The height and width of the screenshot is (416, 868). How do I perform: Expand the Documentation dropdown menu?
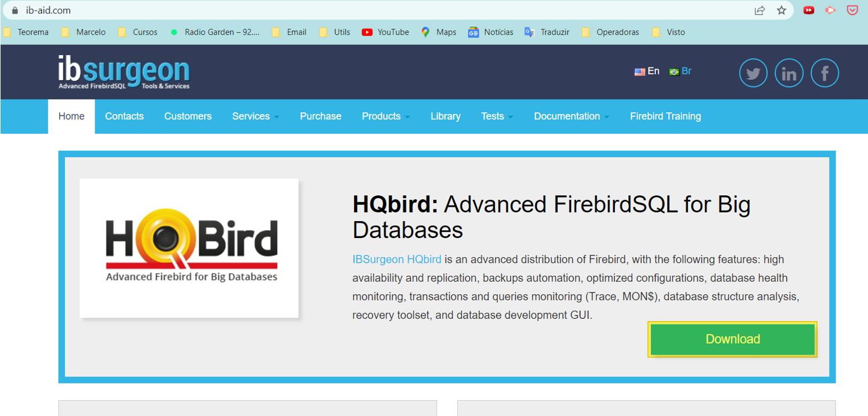[572, 116]
